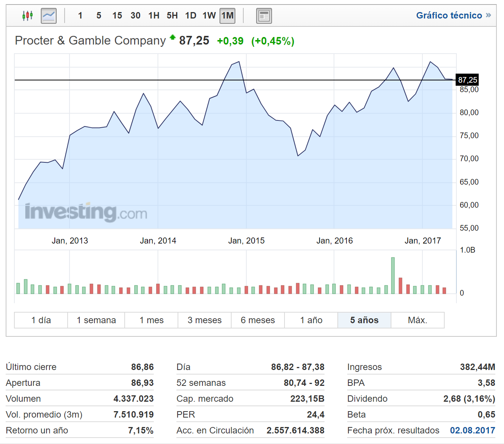Select the 1H interval button
The width and height of the screenshot is (504, 444).
coord(154,16)
